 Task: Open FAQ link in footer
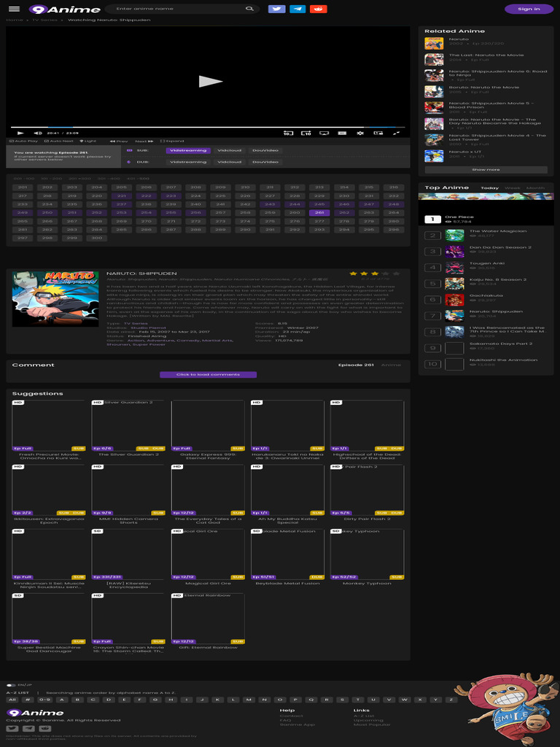point(285,720)
